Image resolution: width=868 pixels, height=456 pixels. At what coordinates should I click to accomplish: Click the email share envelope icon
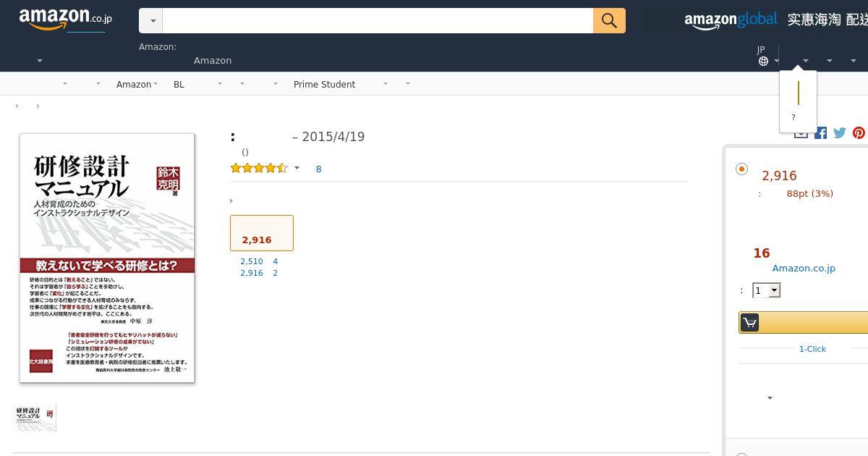(x=801, y=133)
